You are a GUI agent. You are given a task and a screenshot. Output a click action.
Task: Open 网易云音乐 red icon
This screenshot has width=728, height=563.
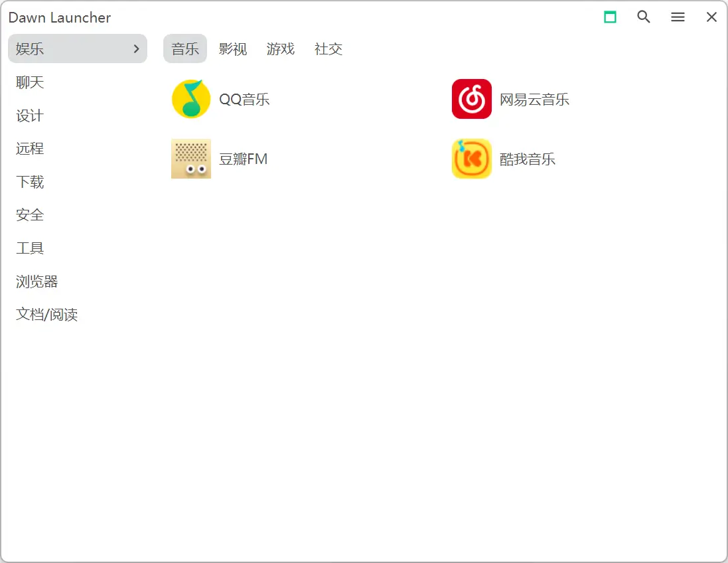(x=472, y=99)
